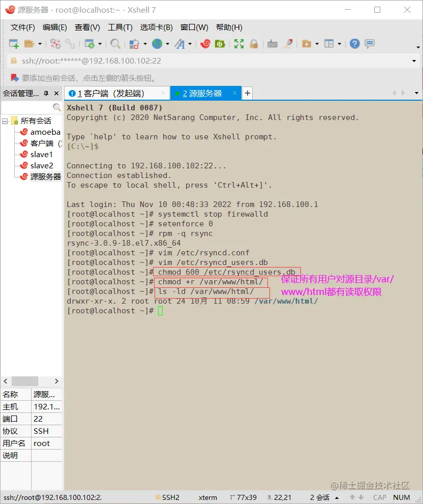Open the 文件(F) menu
The height and width of the screenshot is (504, 423).
point(22,27)
